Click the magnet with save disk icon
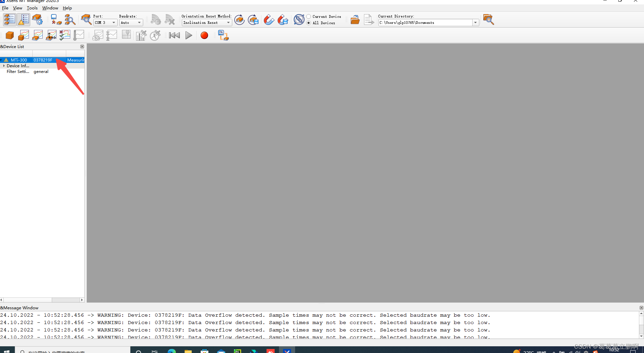 pos(283,19)
